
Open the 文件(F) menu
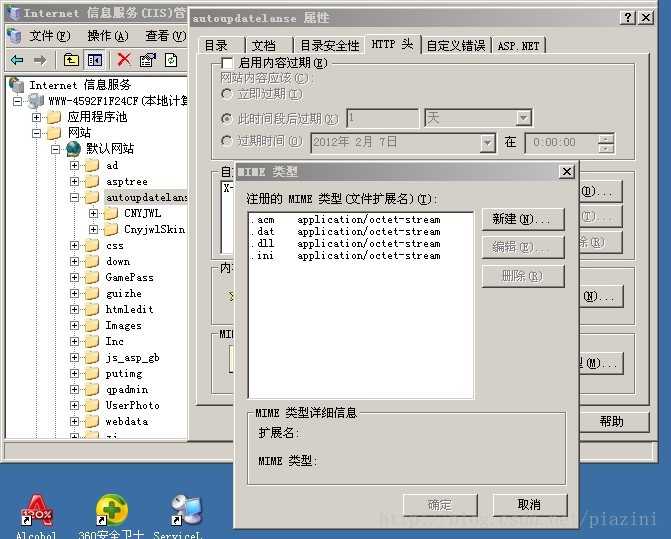point(50,36)
